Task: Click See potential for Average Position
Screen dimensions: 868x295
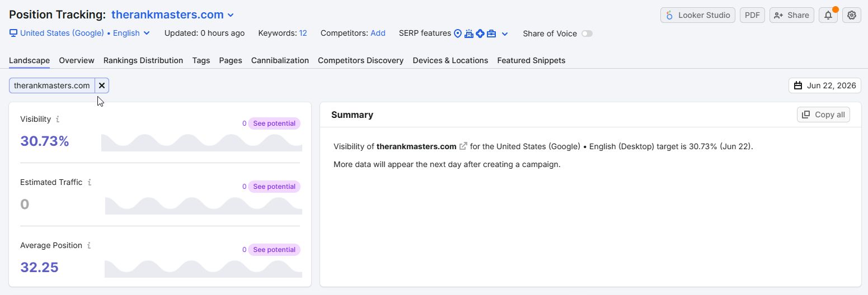Action: click(x=274, y=250)
